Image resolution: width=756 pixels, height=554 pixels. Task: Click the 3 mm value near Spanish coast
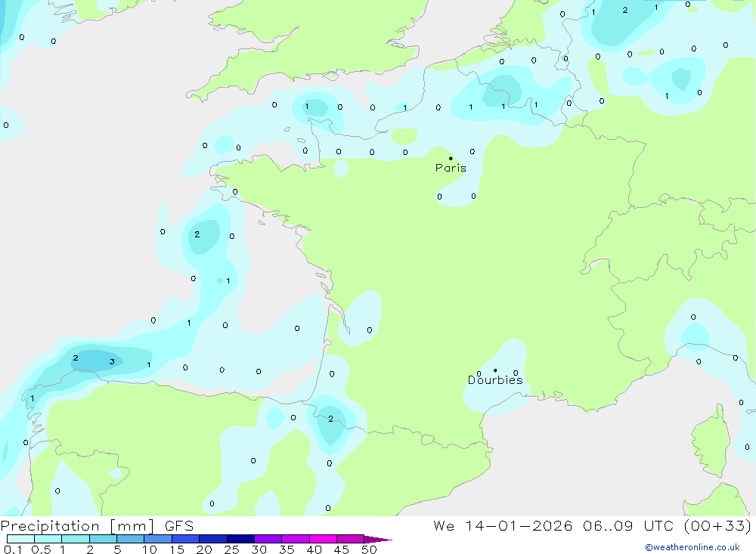tap(112, 361)
